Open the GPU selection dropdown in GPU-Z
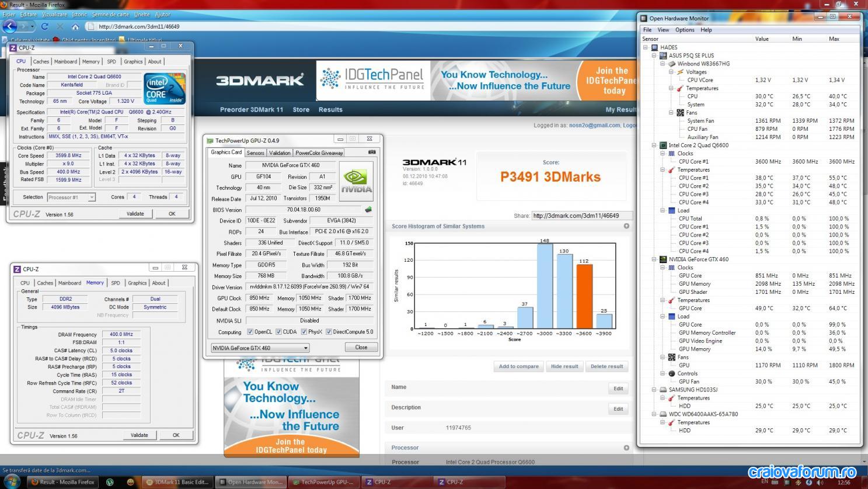Viewport: 868px width, 489px height. tap(260, 348)
